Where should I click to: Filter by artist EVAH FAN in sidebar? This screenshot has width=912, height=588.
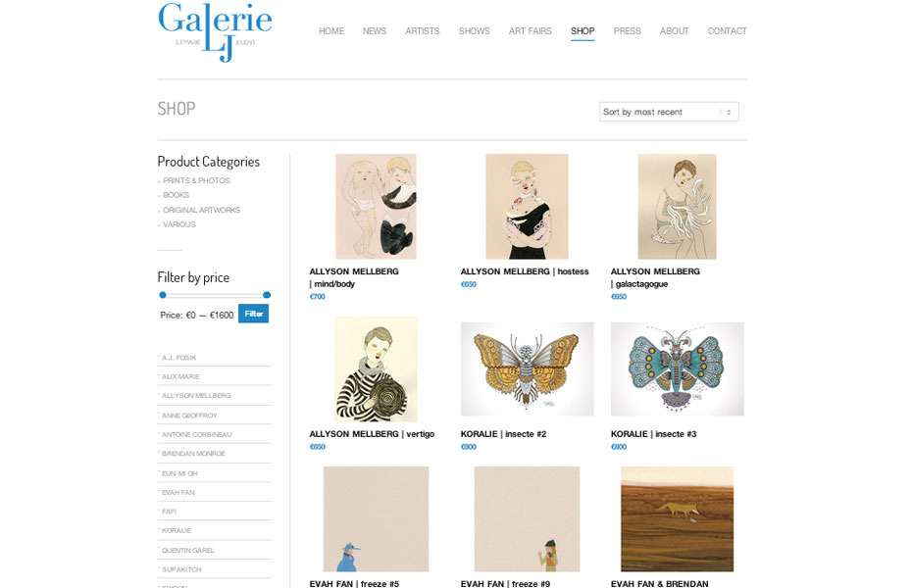coord(177,492)
